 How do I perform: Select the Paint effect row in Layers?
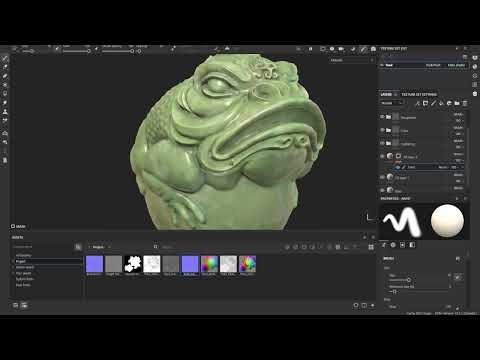coord(429,167)
